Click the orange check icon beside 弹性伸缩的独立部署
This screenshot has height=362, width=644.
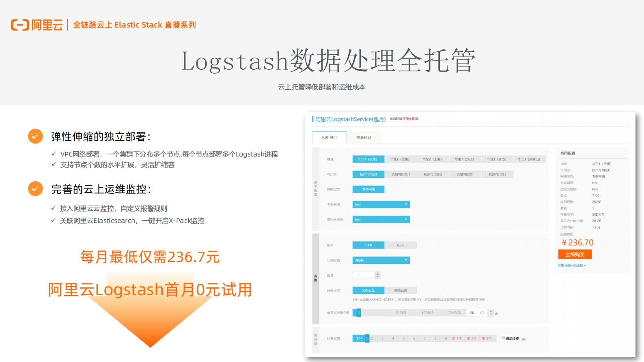click(x=35, y=136)
